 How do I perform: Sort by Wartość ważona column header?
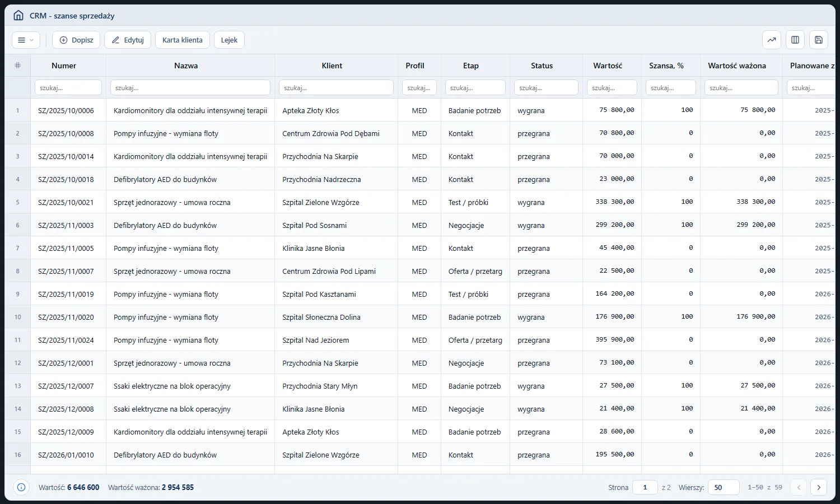[737, 66]
